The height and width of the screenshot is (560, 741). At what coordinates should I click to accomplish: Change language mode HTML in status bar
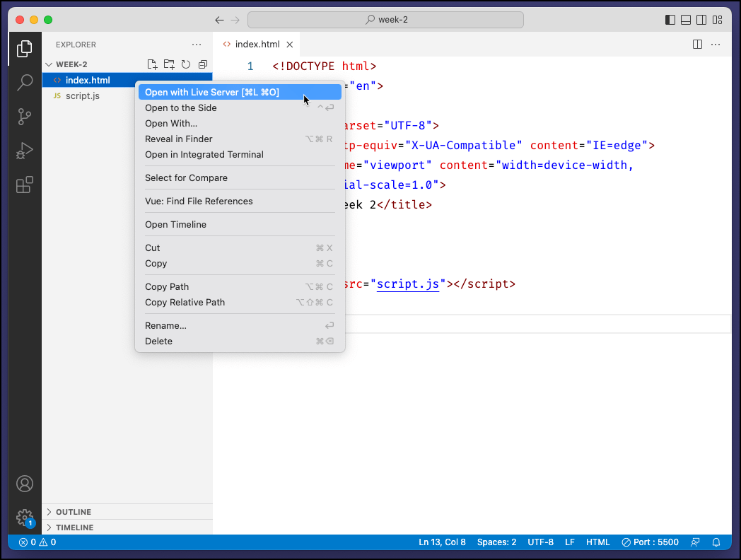point(597,542)
